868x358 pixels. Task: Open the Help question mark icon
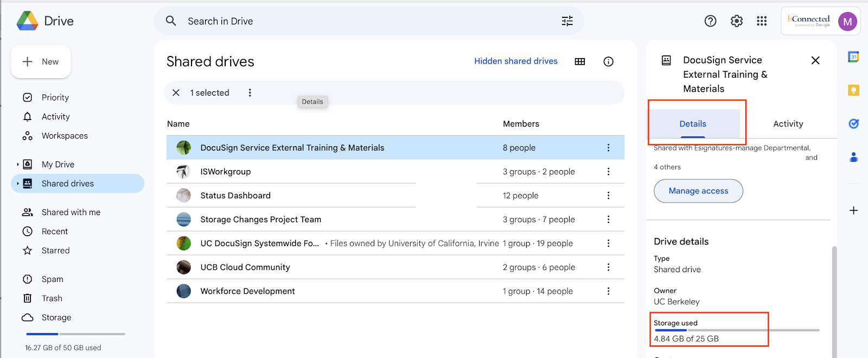[710, 21]
